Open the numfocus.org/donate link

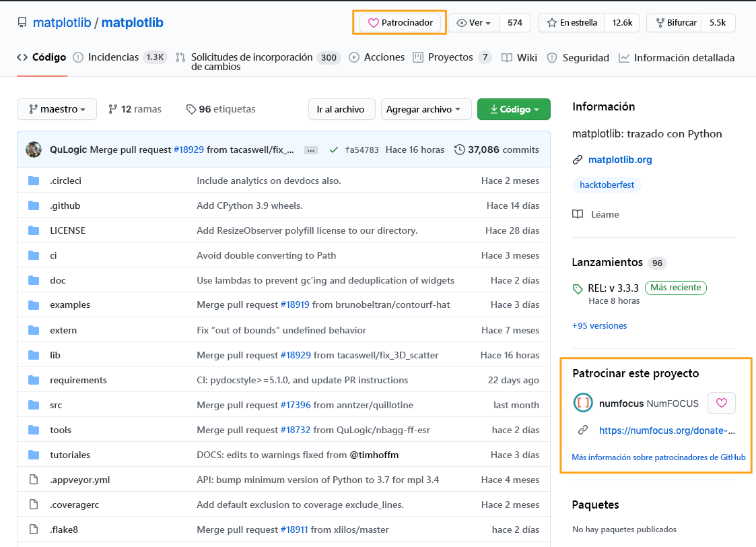point(667,430)
